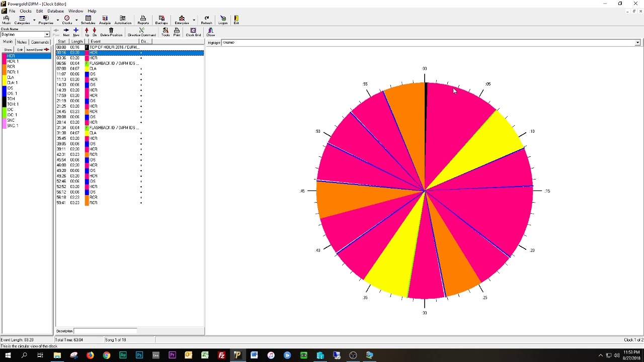Select the CLA event at 07:00
Screen dimensions: 644x362
(129, 69)
